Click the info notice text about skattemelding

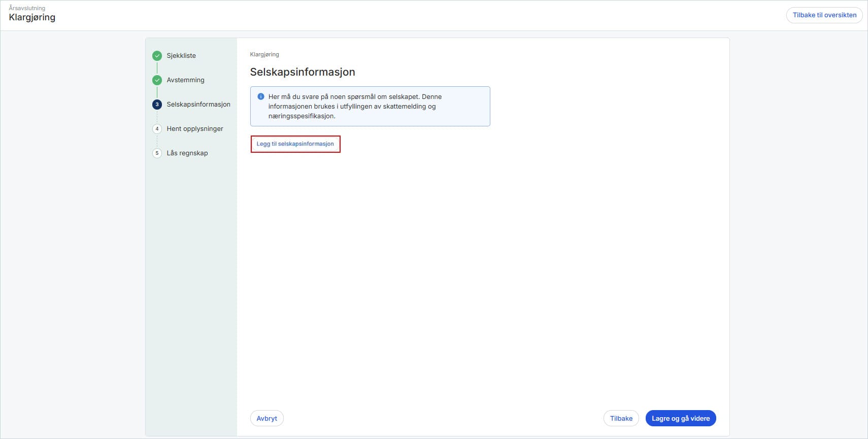pos(355,107)
